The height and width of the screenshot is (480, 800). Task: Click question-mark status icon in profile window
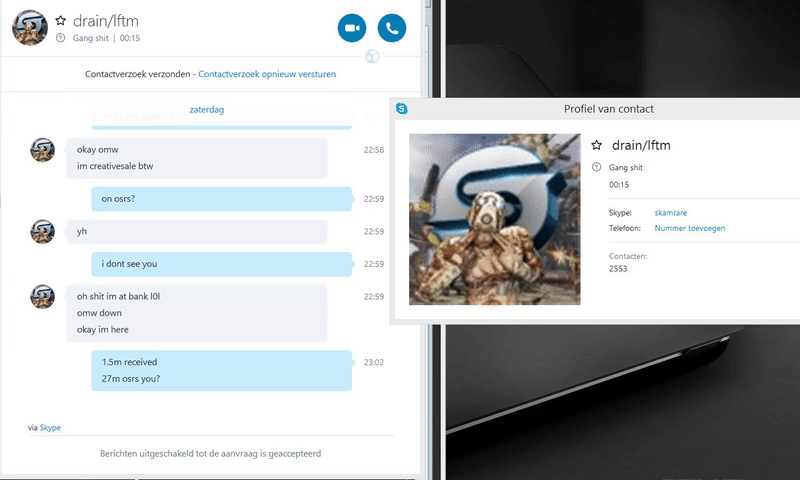(596, 167)
